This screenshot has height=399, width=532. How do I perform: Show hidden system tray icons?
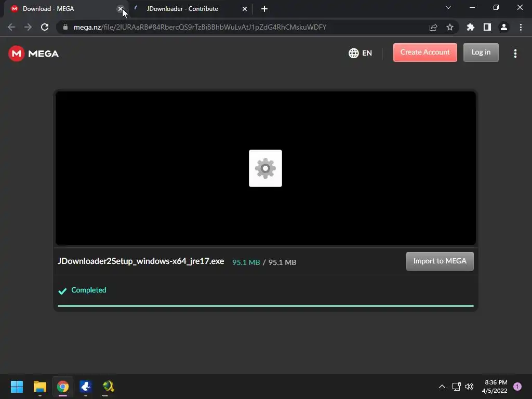pos(442,387)
